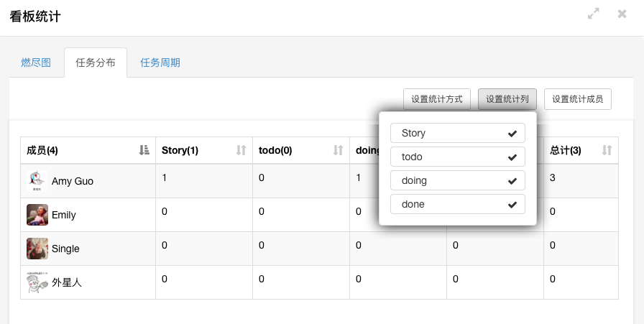644x324 pixels.
Task: Sort the 总计(3) column
Action: [x=607, y=150]
